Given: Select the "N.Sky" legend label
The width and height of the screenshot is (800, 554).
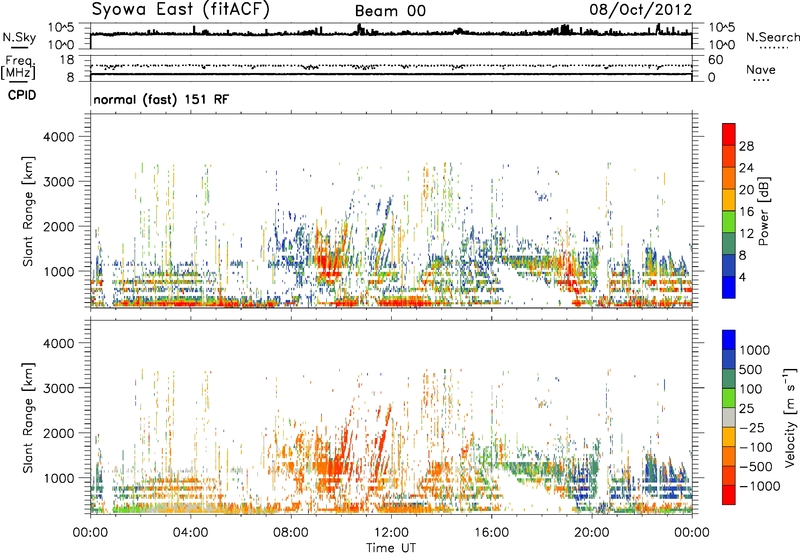Looking at the screenshot, I should tap(19, 37).
